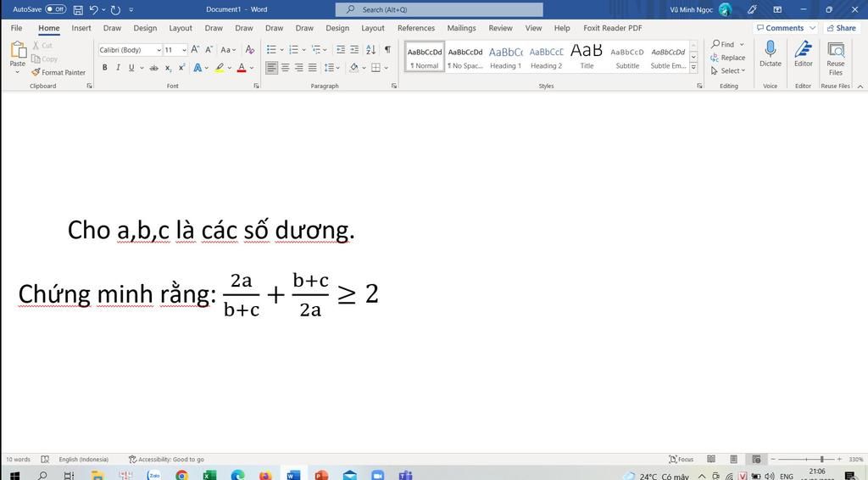The height and width of the screenshot is (480, 868).
Task: Open the Calibri (Body) font name dropdown
Action: (x=159, y=50)
